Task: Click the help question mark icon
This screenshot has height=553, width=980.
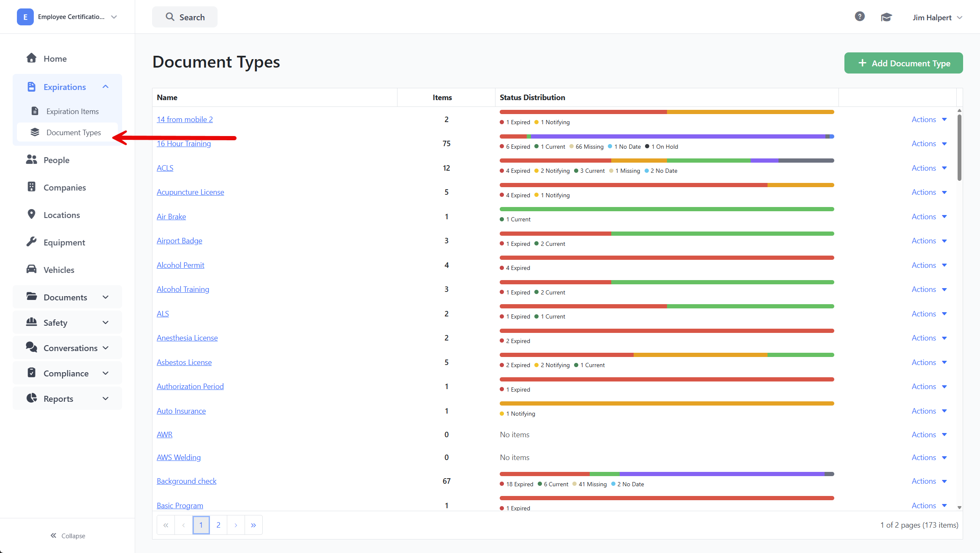Action: pyautogui.click(x=859, y=16)
